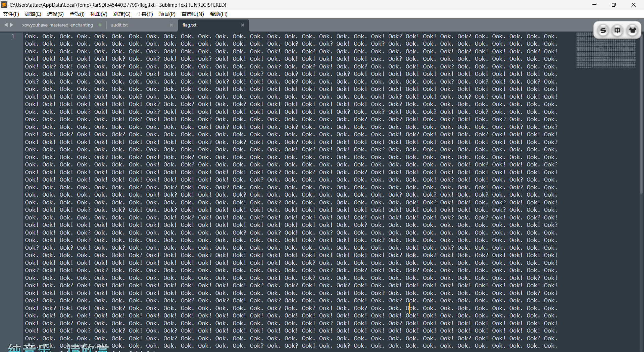Open Sogou skin center via shirt icon
The height and width of the screenshot is (352, 644).
click(x=633, y=30)
